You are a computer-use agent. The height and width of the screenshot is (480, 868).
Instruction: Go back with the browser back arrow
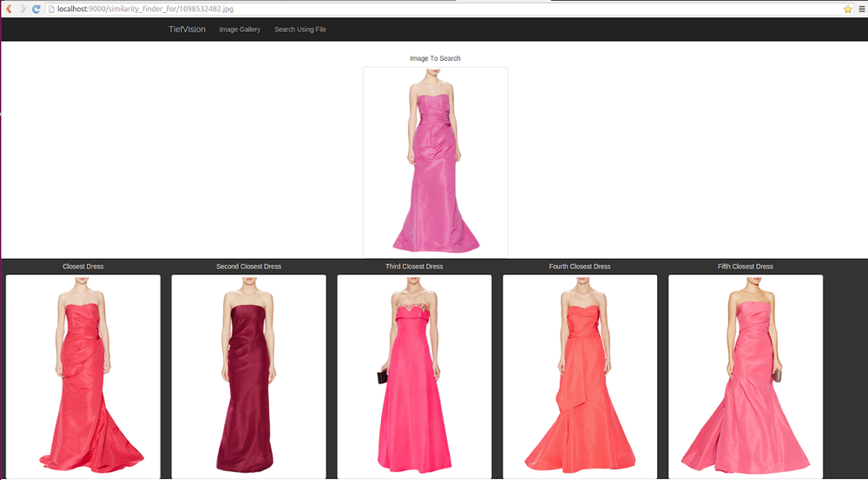[9, 9]
